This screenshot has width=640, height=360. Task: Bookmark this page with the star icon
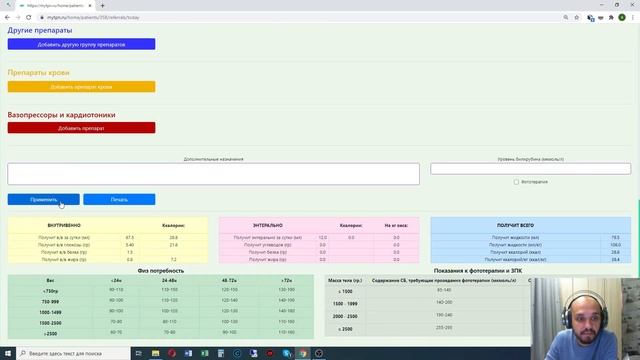[577, 18]
